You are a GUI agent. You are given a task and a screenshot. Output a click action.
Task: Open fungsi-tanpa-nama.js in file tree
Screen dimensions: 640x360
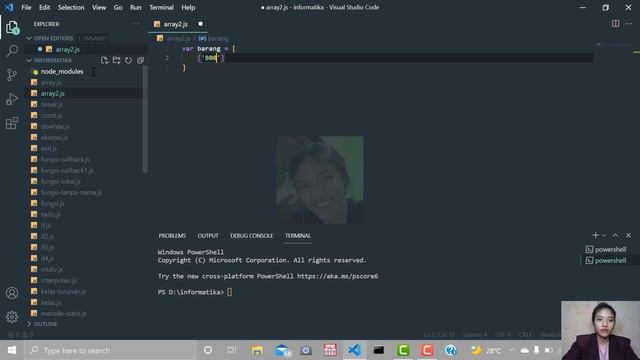(x=71, y=192)
